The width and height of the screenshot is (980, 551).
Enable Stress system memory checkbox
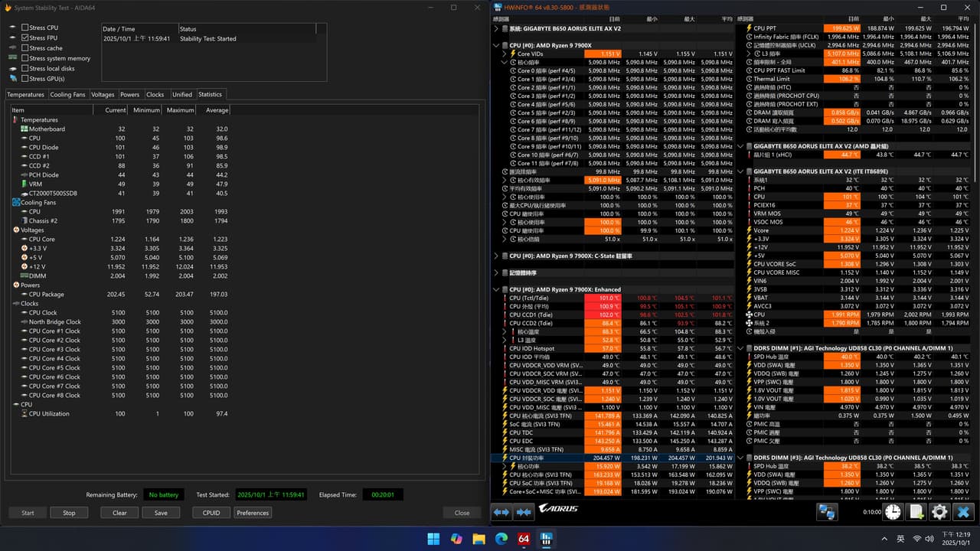25,58
